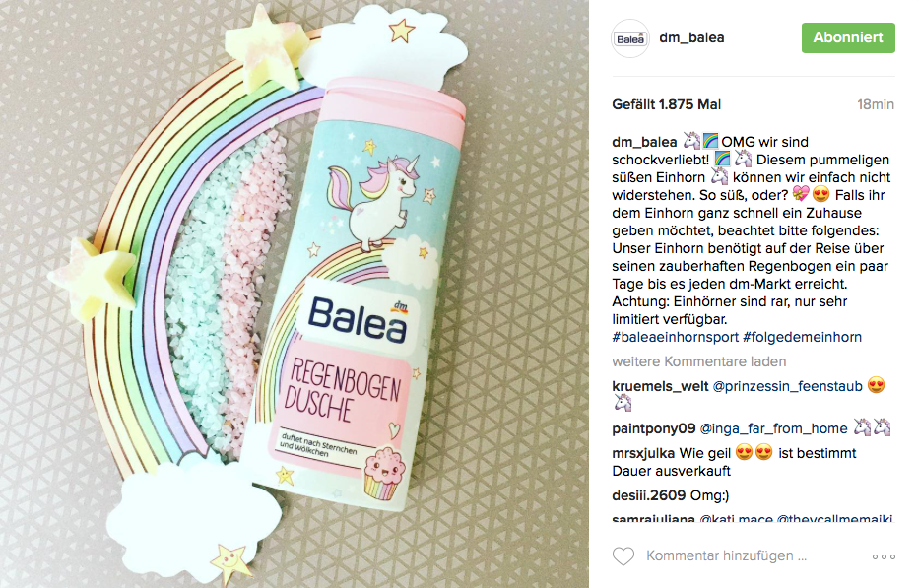Image resolution: width=918 pixels, height=588 pixels.
Task: Open commenter samrajuliana profile
Action: pyautogui.click(x=653, y=519)
